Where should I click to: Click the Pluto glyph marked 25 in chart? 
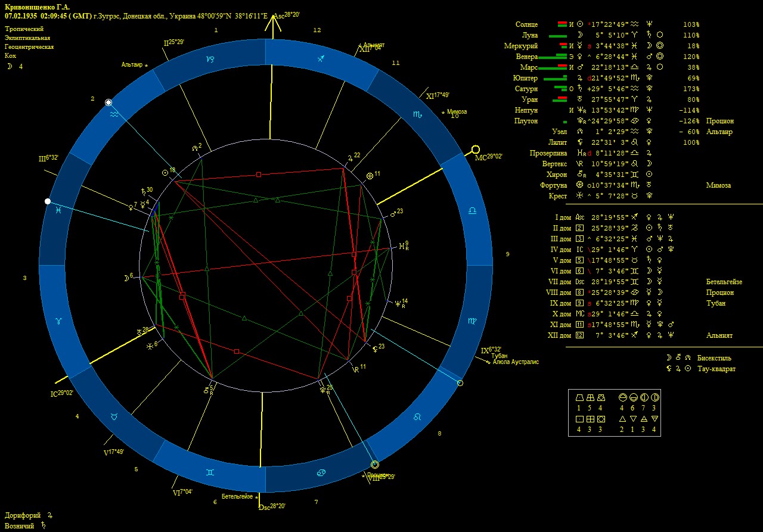[x=322, y=389]
